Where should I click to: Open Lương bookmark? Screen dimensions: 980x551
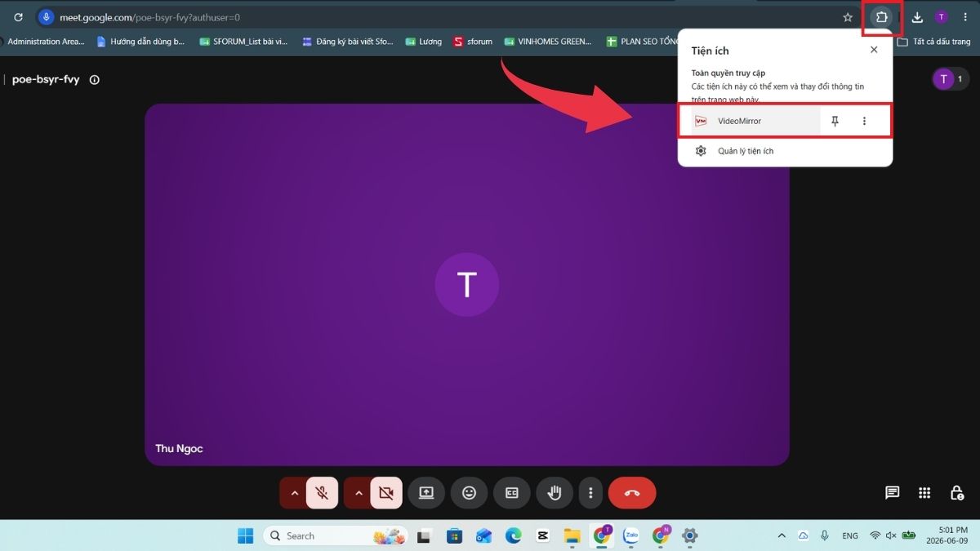coord(424,42)
